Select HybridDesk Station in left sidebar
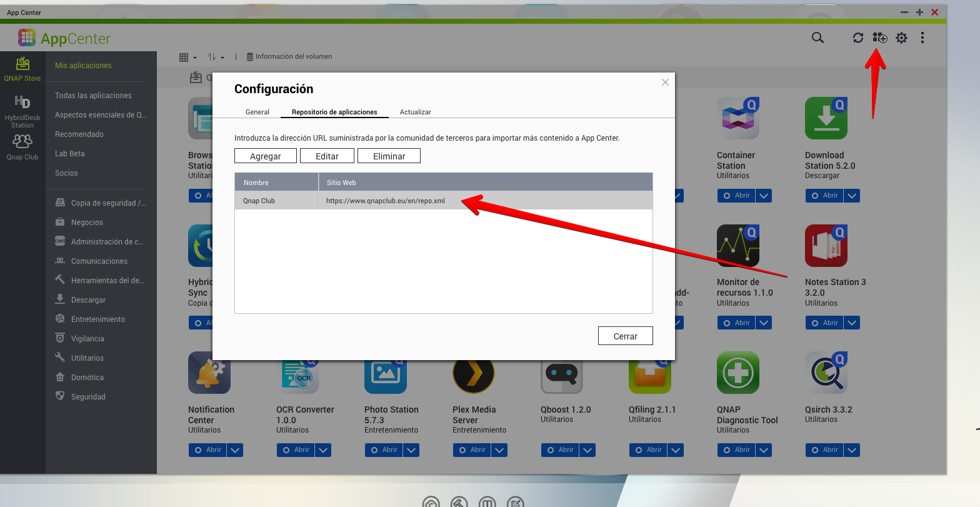Image resolution: width=980 pixels, height=507 pixels. point(22,112)
